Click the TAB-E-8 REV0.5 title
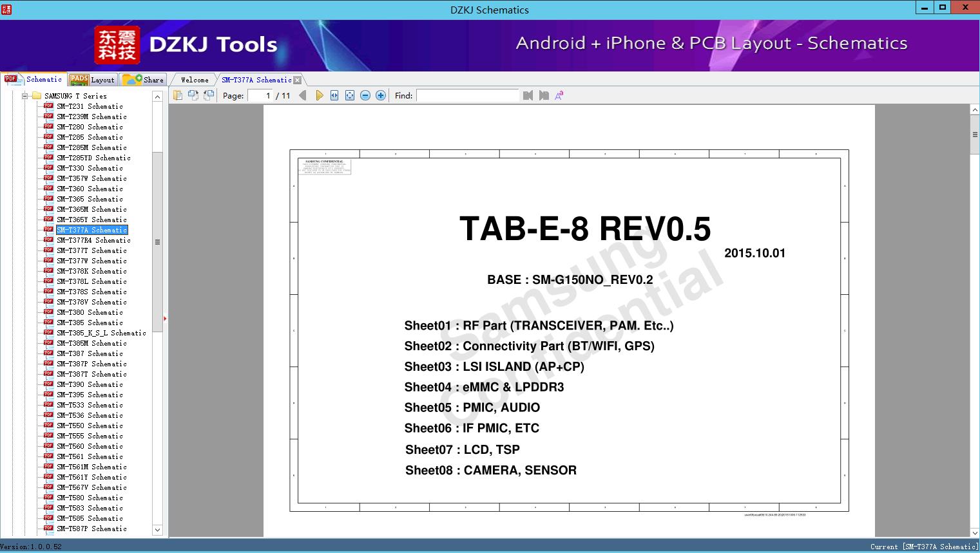The image size is (980, 553). pyautogui.click(x=585, y=229)
